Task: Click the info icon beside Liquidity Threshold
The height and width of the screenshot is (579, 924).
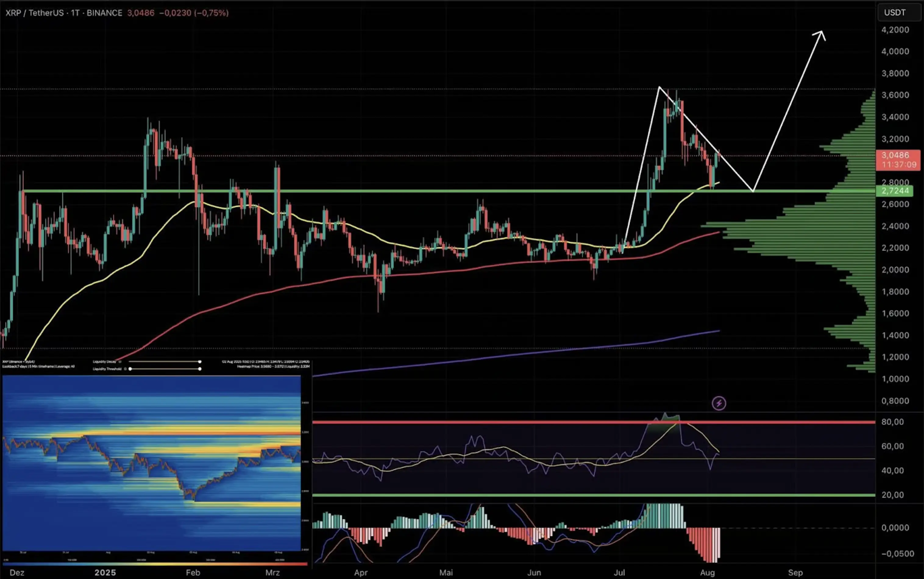Action: (x=125, y=369)
